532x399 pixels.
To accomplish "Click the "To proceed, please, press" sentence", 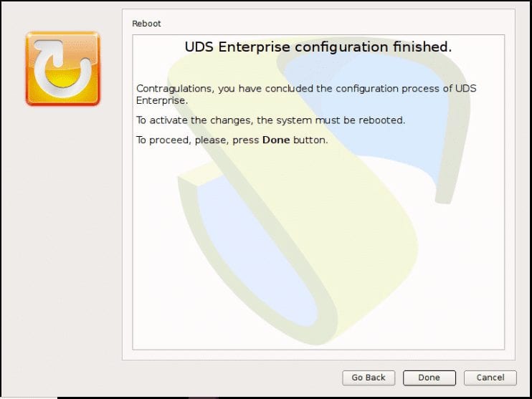I will click(x=199, y=140).
